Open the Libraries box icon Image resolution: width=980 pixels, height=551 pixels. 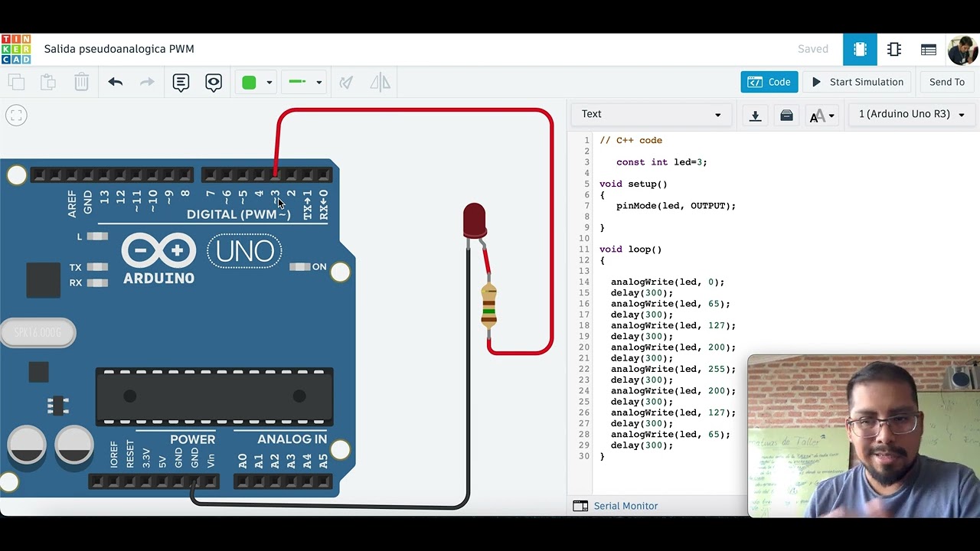(786, 116)
